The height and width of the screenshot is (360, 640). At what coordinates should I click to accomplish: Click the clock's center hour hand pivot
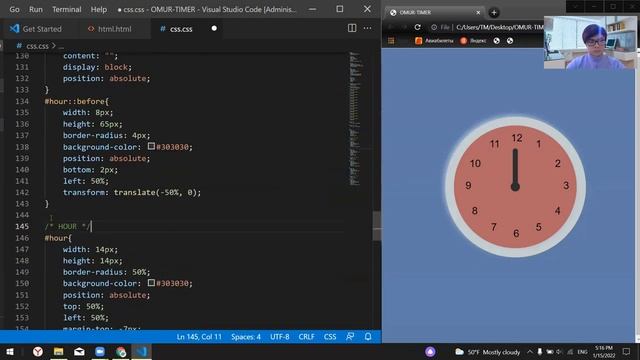[515, 187]
